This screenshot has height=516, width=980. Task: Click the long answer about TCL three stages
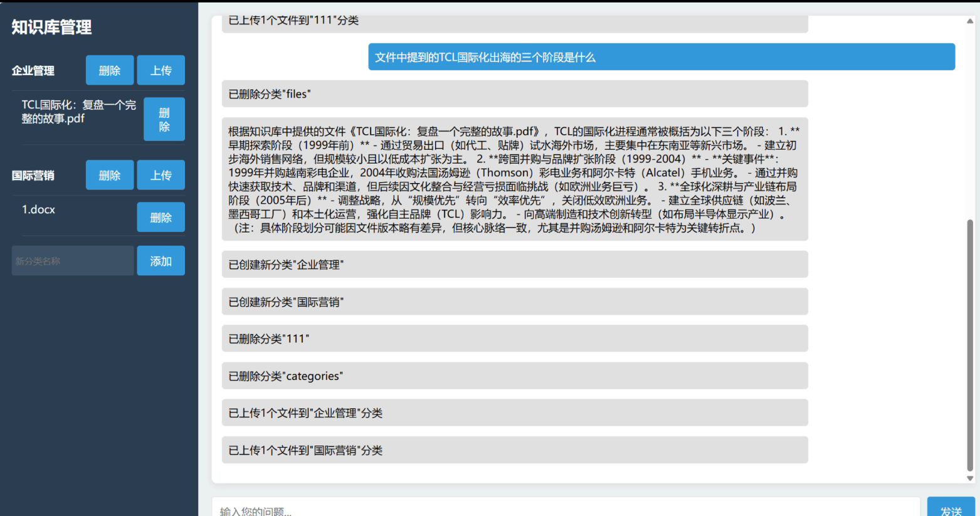click(515, 179)
